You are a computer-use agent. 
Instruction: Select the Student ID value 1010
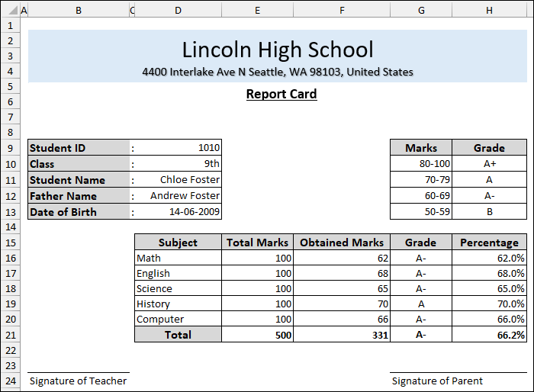click(x=178, y=148)
